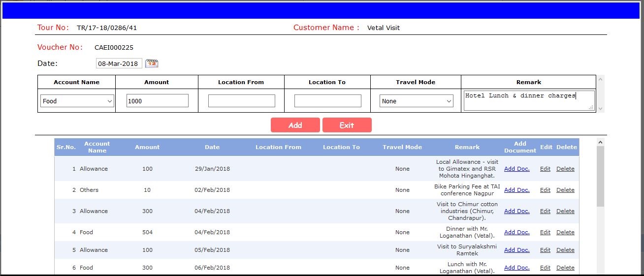The width and height of the screenshot is (644, 276).
Task: Click Add Doc. for row 1 Allowance
Action: 516,169
